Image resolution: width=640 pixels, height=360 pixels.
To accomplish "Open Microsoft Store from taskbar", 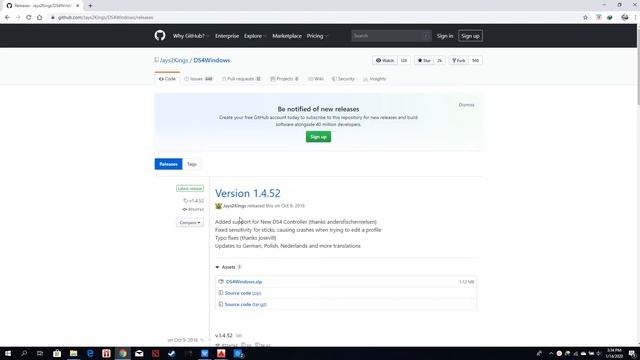I will [57, 353].
